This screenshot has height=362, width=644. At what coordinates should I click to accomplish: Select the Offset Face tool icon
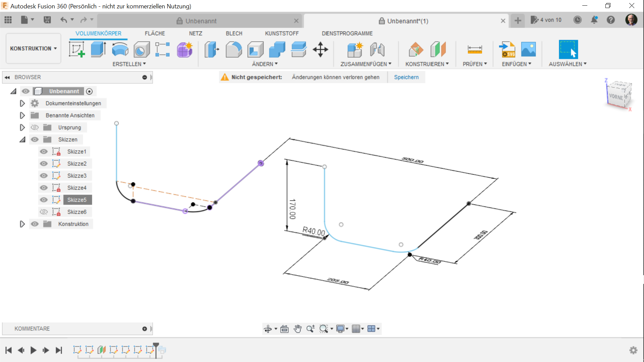point(299,50)
